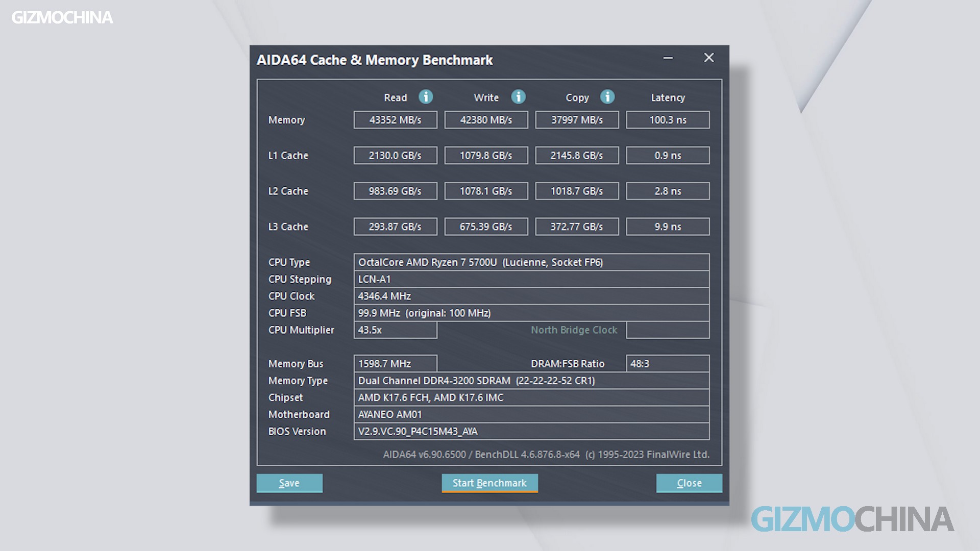
Task: Click Start Benchmark
Action: (489, 483)
